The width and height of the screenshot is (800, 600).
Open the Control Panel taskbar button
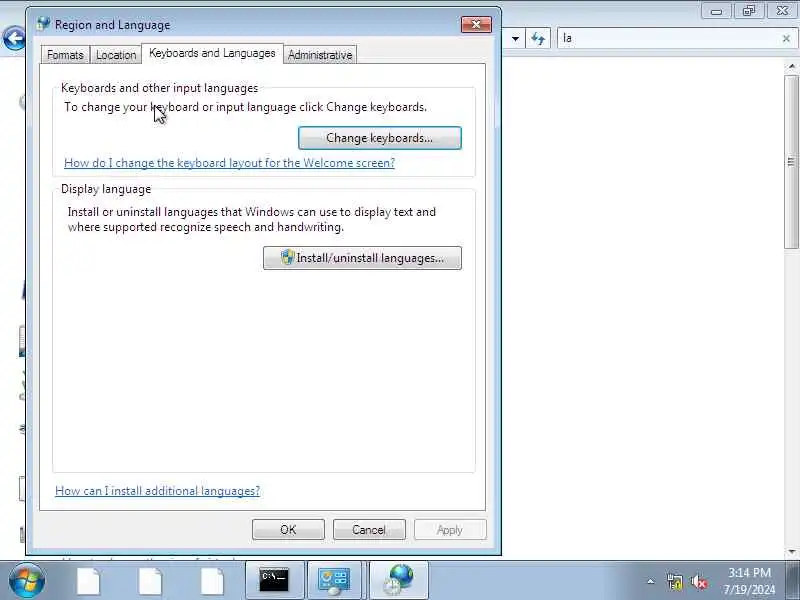(x=335, y=580)
